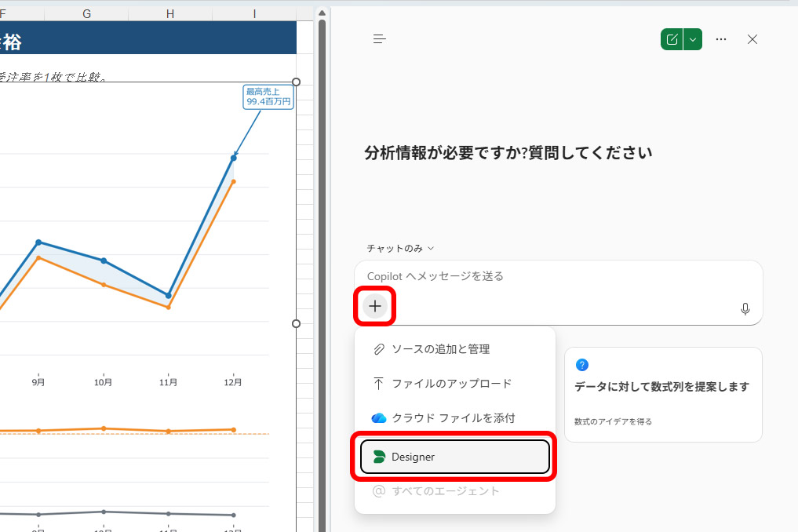Open the three-dot more options menu
The height and width of the screenshot is (532, 798).
click(x=721, y=39)
